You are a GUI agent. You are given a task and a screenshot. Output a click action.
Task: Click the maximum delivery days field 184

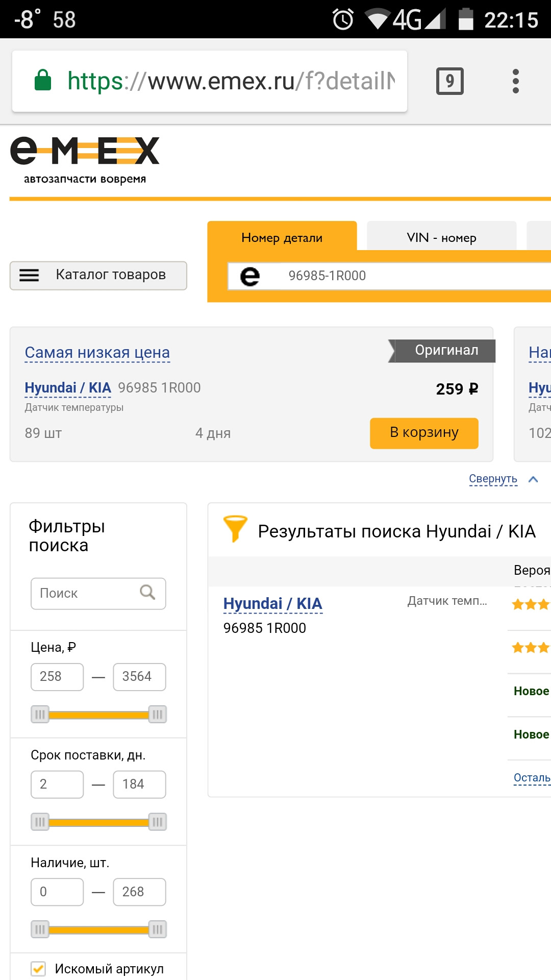coord(139,784)
